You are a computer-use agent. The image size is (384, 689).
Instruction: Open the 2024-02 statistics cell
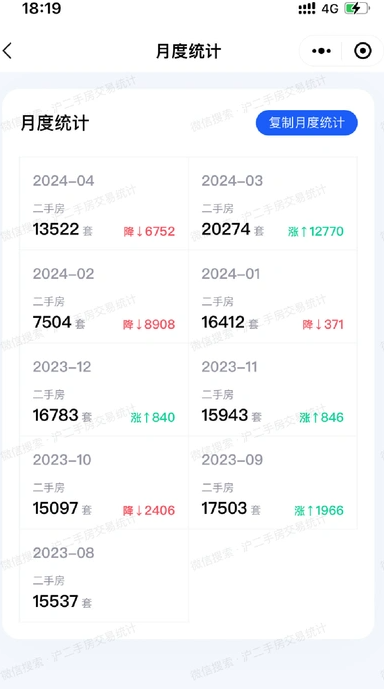[104, 297]
